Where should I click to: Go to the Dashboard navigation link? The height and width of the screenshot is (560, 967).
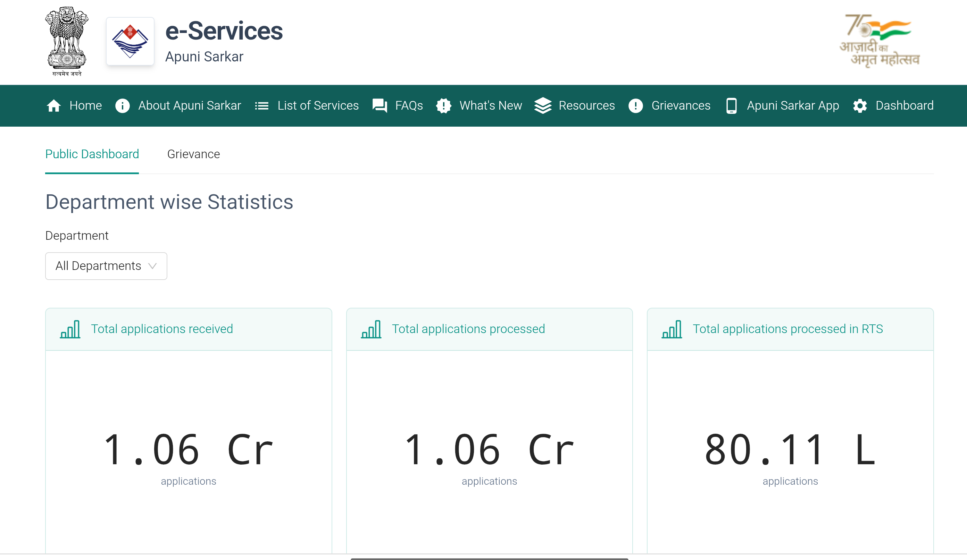[904, 105]
